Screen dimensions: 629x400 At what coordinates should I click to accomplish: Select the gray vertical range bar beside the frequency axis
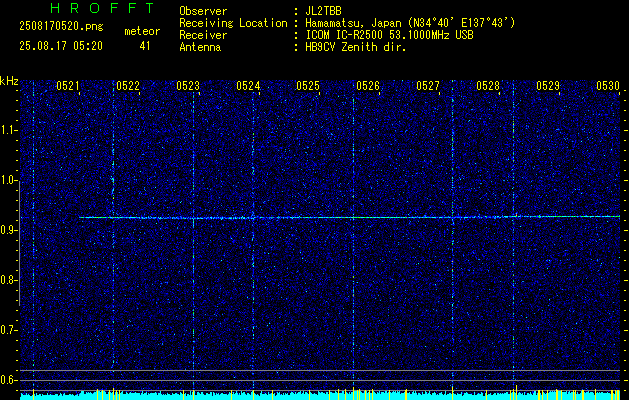19,243
